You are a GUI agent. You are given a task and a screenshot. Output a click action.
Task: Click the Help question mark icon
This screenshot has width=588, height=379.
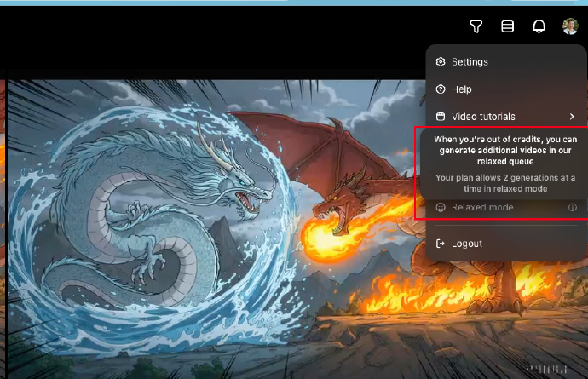click(441, 89)
